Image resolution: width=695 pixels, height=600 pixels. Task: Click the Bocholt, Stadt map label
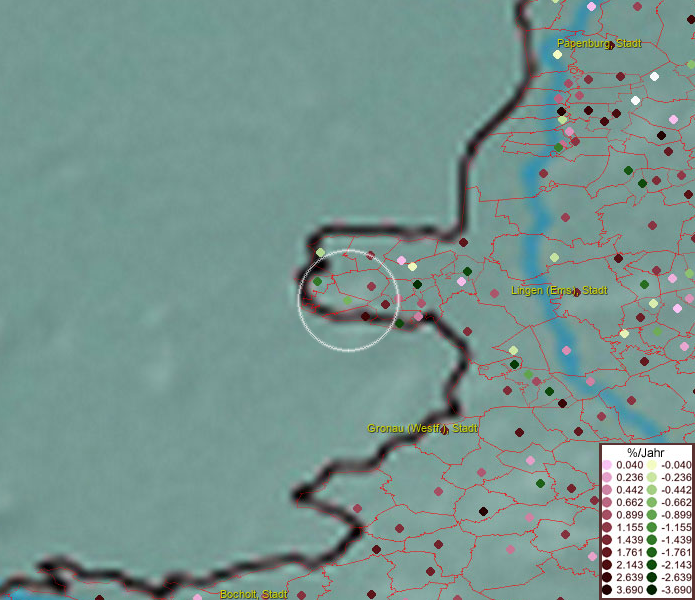click(254, 594)
